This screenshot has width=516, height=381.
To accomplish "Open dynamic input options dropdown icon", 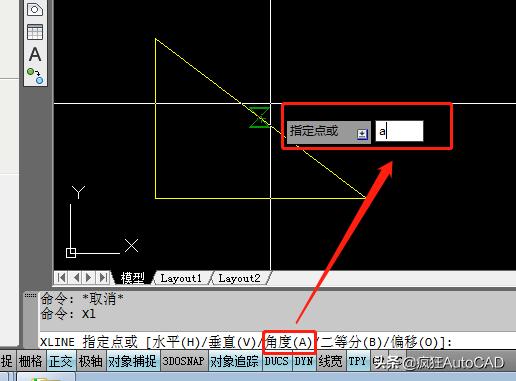I will click(x=362, y=134).
